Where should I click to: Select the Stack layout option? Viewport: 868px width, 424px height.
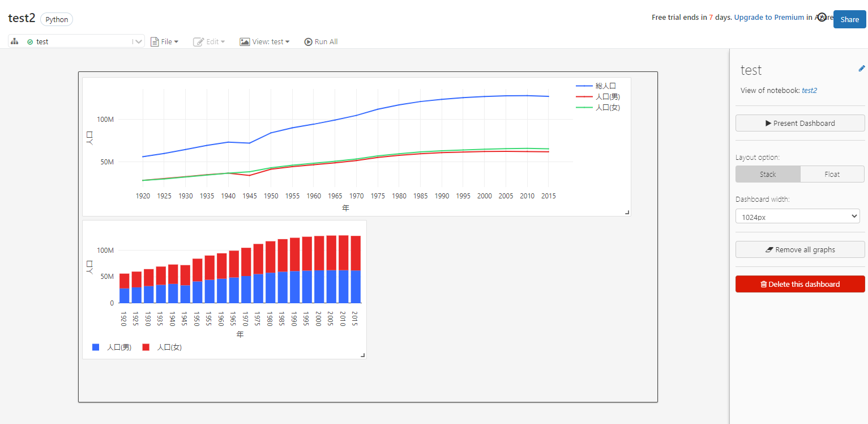(768, 174)
